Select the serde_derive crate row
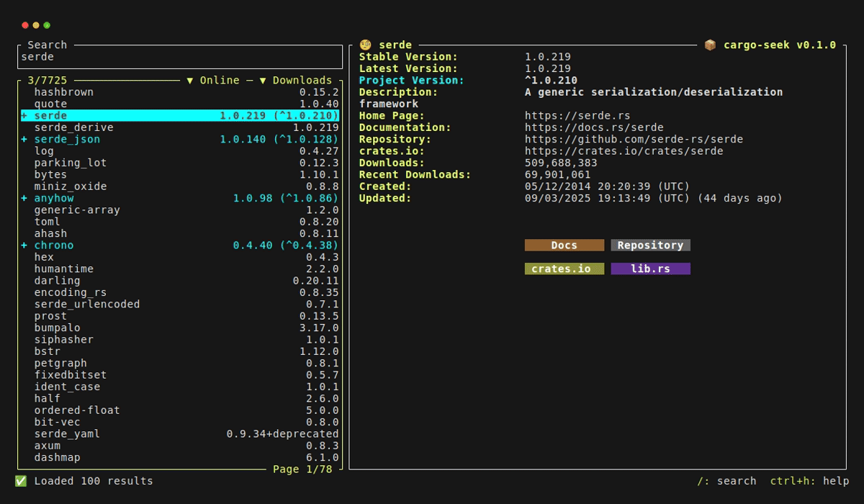Viewport: 864px width, 504px height. tap(180, 127)
